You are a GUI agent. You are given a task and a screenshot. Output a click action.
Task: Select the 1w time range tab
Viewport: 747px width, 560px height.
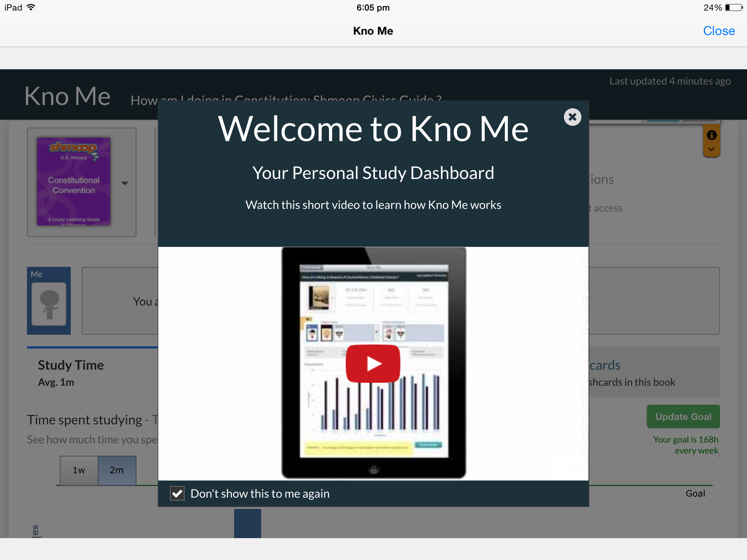[79, 470]
